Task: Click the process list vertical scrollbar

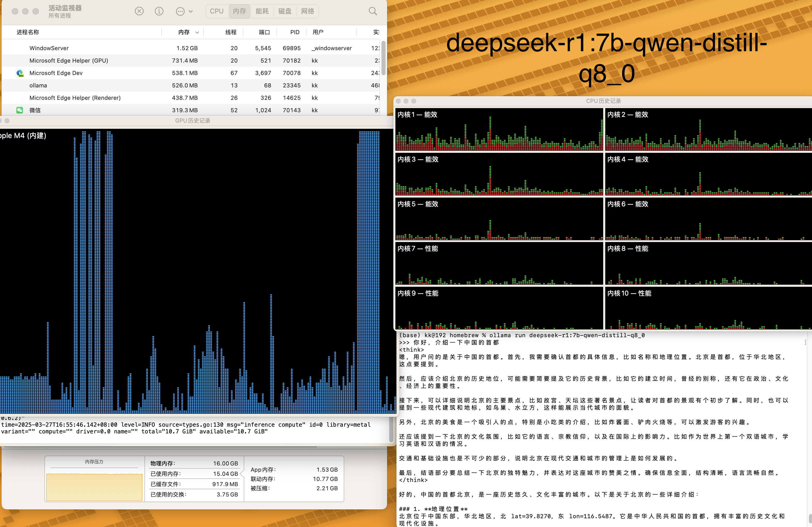Action: pyautogui.click(x=383, y=58)
